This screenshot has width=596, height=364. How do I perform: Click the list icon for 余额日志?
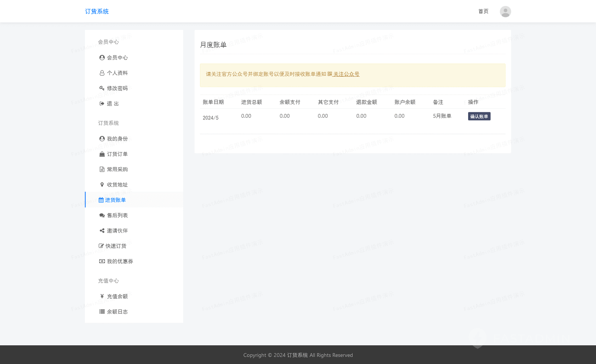pyautogui.click(x=102, y=312)
